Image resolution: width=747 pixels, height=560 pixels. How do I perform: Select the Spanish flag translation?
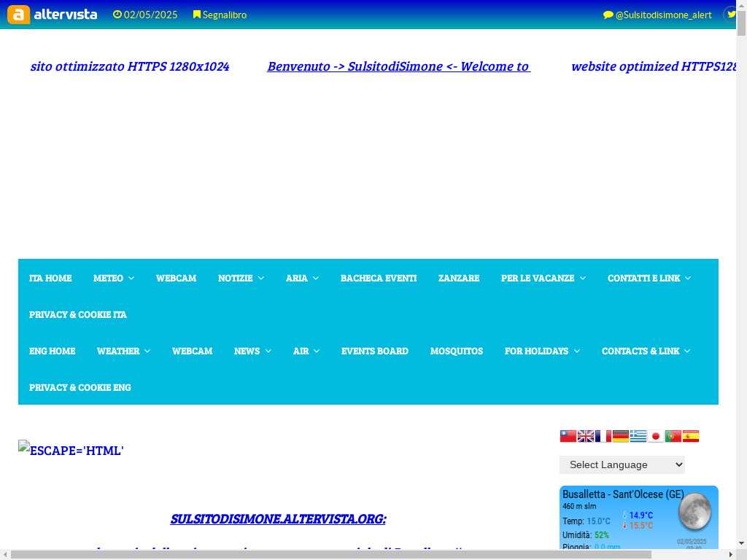click(691, 436)
